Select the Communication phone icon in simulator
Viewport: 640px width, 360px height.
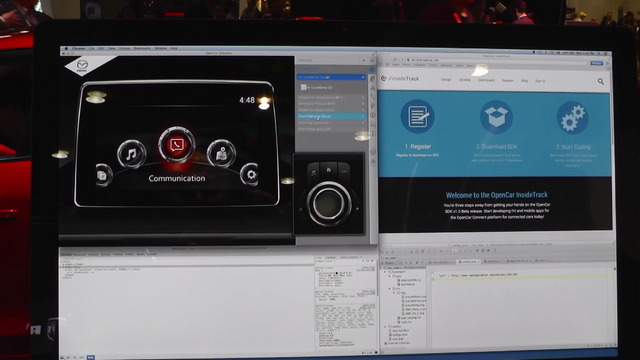[177, 145]
